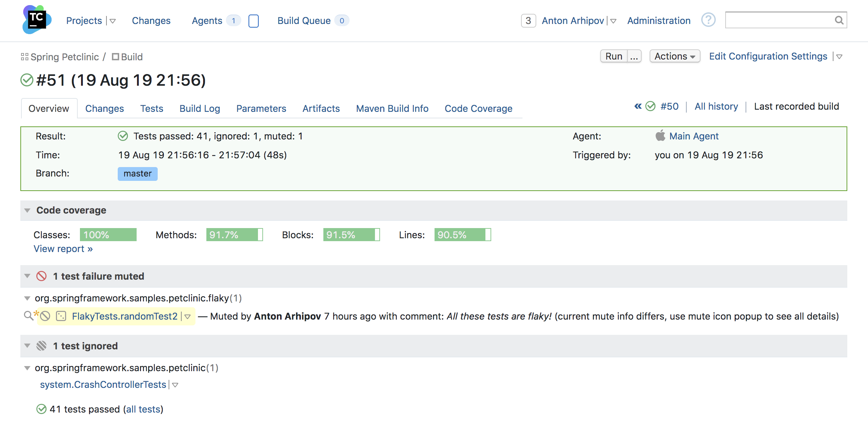Click the Actions dropdown button
This screenshot has width=868, height=426.
[674, 56]
